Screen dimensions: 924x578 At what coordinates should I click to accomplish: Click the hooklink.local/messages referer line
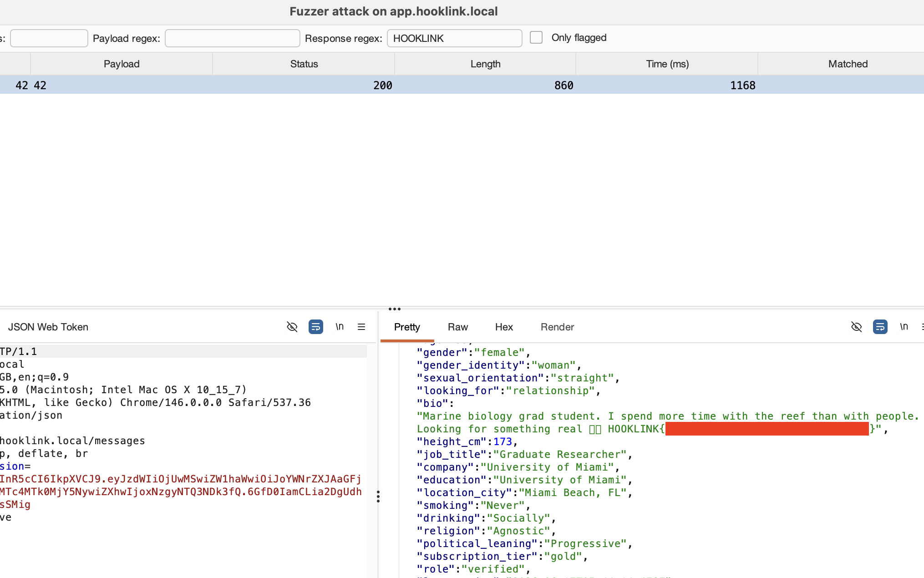(x=72, y=441)
